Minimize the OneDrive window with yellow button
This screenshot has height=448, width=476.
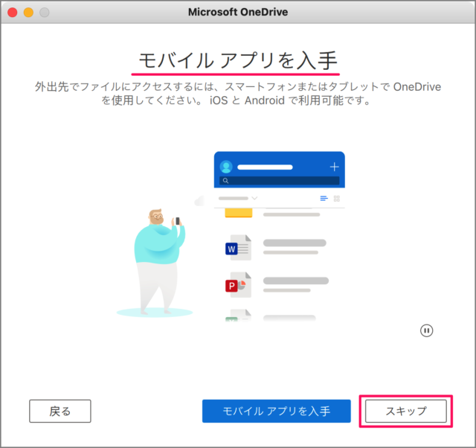tap(28, 12)
